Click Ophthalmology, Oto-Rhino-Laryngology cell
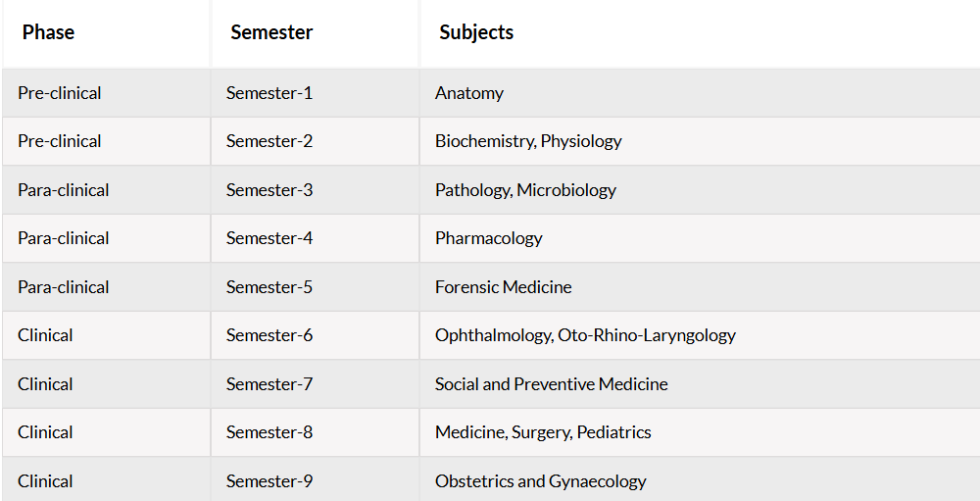The width and height of the screenshot is (980, 501). point(700,335)
